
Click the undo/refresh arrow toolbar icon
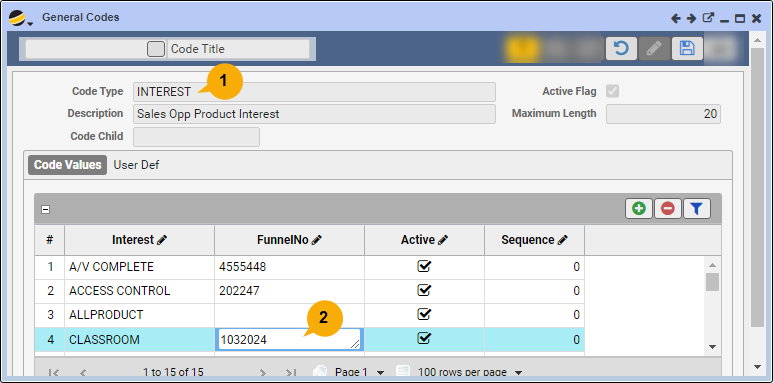[621, 48]
